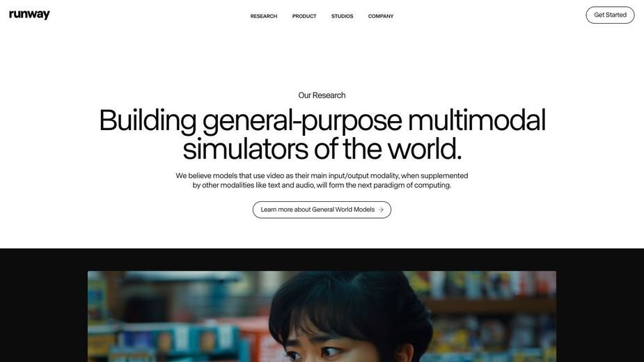This screenshot has width=644, height=362.
Task: Click the "Building general-purpose multimodal" headline line
Action: [322, 120]
